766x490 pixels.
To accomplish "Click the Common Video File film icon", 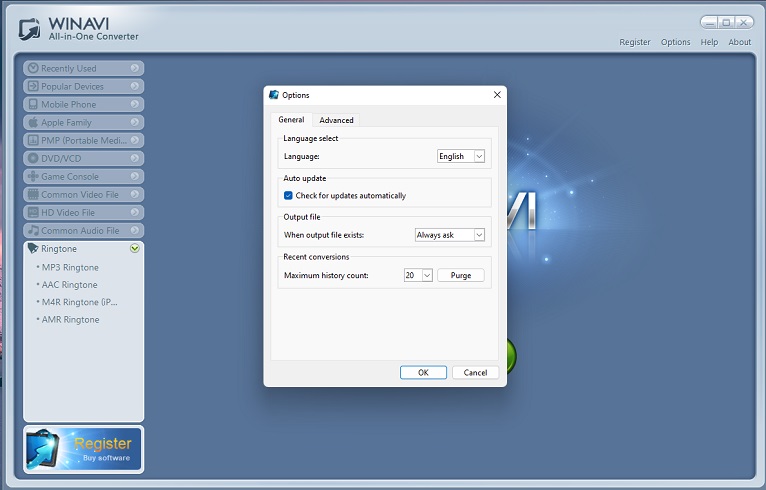I will (33, 194).
